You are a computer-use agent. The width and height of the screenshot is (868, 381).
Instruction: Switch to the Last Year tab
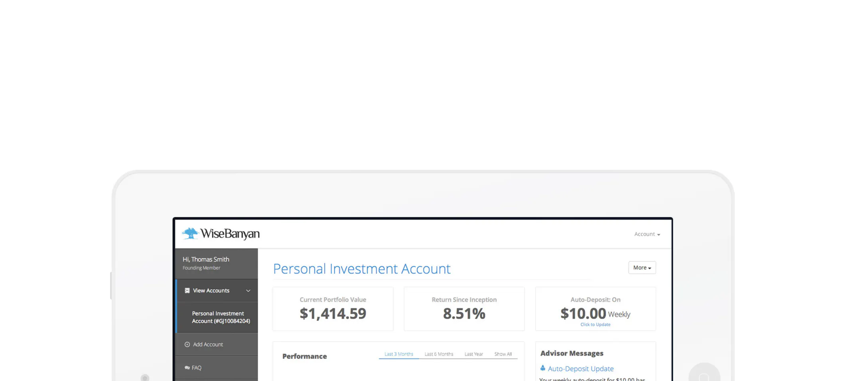pos(473,354)
